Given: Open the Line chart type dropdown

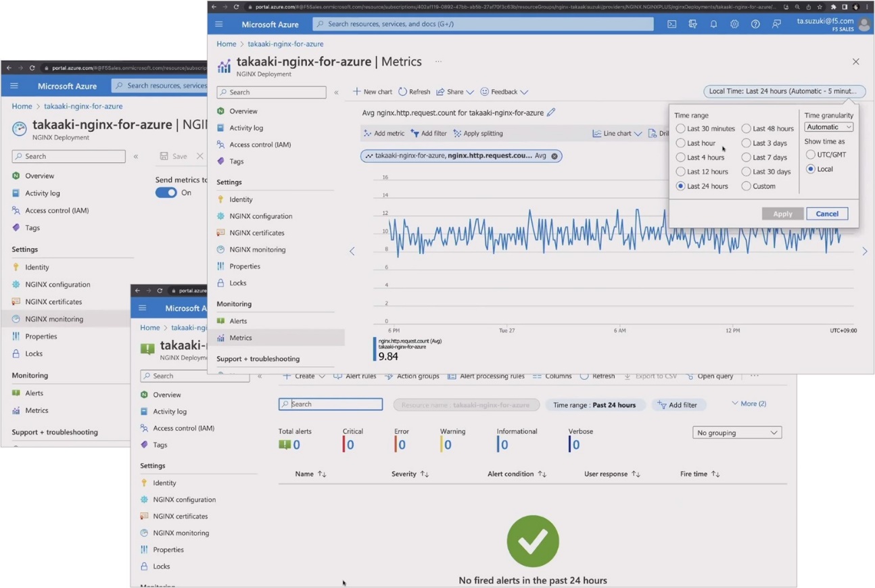Looking at the screenshot, I should (x=617, y=134).
